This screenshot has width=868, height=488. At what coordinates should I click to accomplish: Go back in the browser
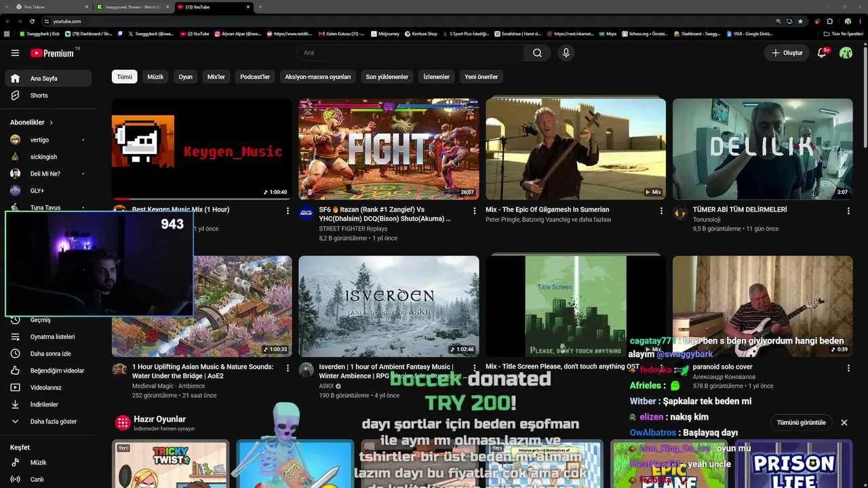(8, 21)
